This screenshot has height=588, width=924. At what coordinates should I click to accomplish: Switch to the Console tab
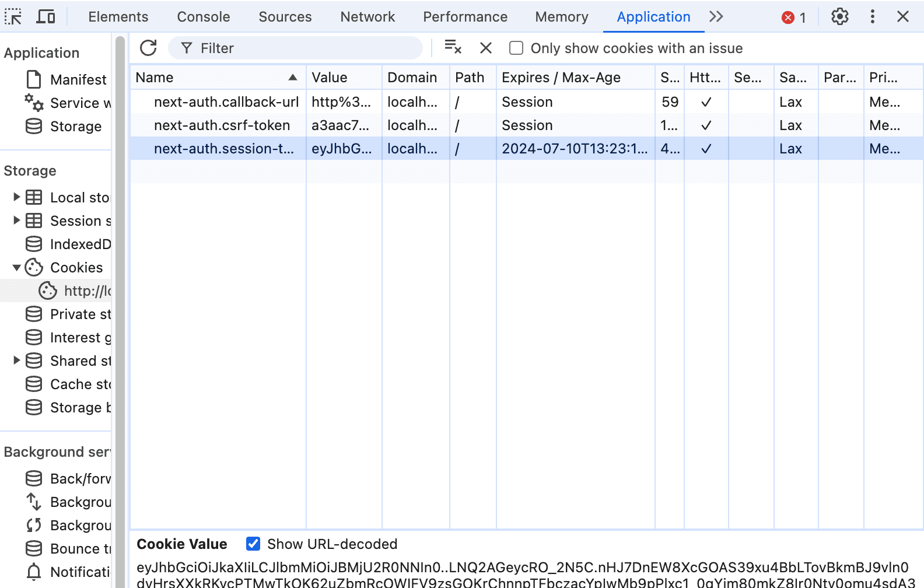(x=204, y=17)
